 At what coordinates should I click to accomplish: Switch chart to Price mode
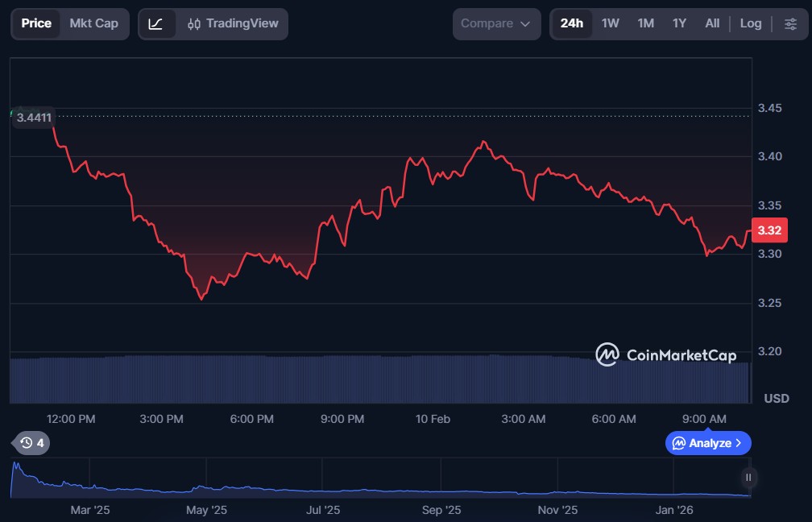coord(36,23)
